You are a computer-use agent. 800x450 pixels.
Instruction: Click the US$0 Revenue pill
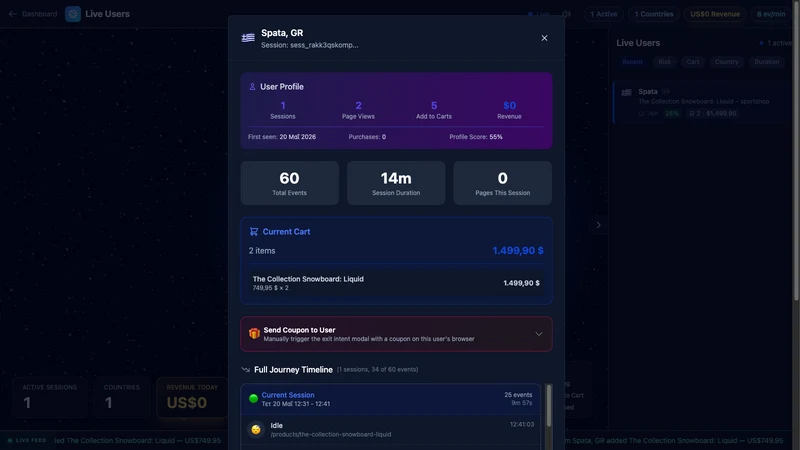715,14
